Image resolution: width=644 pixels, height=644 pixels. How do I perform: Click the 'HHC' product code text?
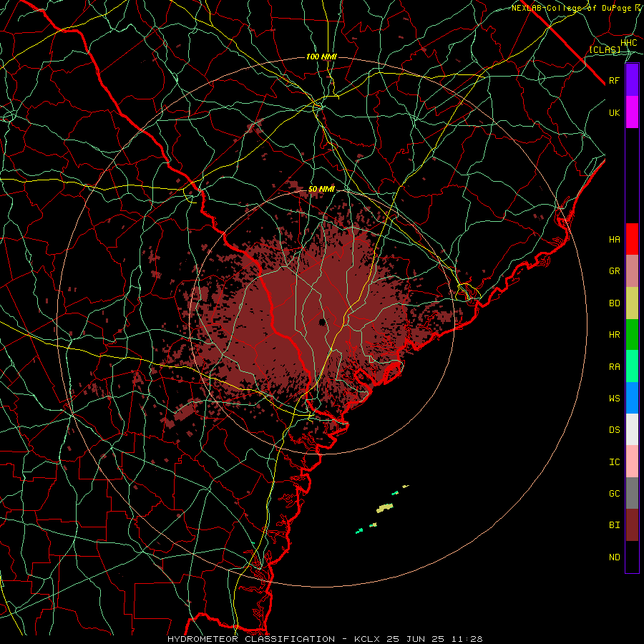click(x=628, y=43)
